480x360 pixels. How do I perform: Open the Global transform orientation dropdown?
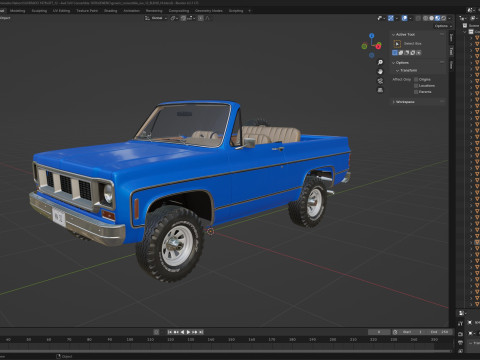pyautogui.click(x=156, y=18)
